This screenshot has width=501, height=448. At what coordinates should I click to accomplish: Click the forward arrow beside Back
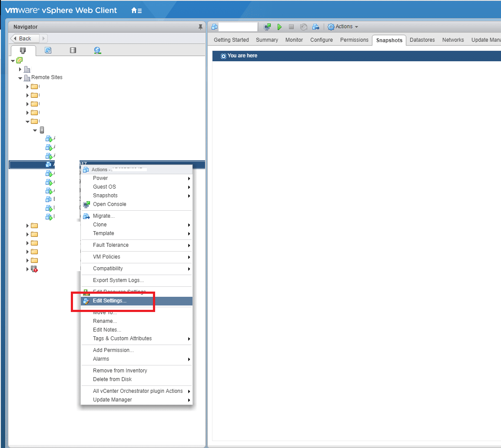[x=43, y=38]
